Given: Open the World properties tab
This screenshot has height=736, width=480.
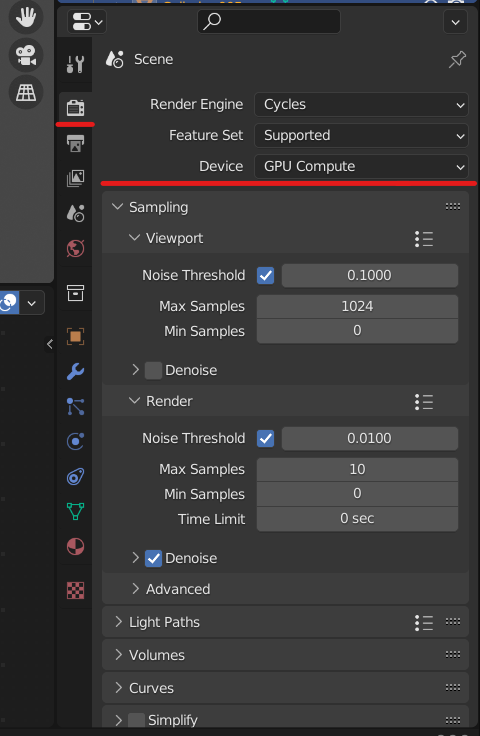Looking at the screenshot, I should coord(75,248).
